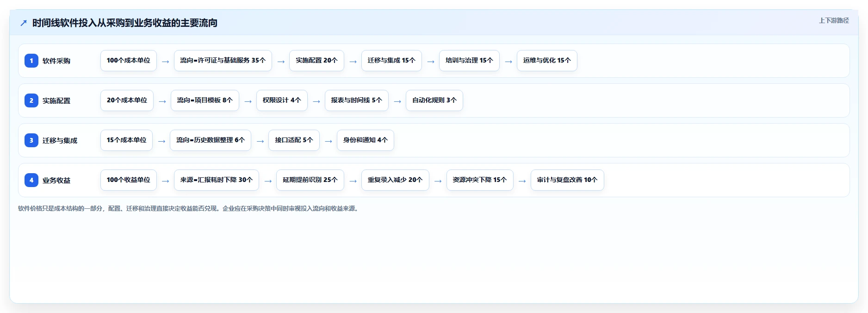This screenshot has width=868, height=313.
Task: Select the 实施配置 row label
Action: pos(56,100)
